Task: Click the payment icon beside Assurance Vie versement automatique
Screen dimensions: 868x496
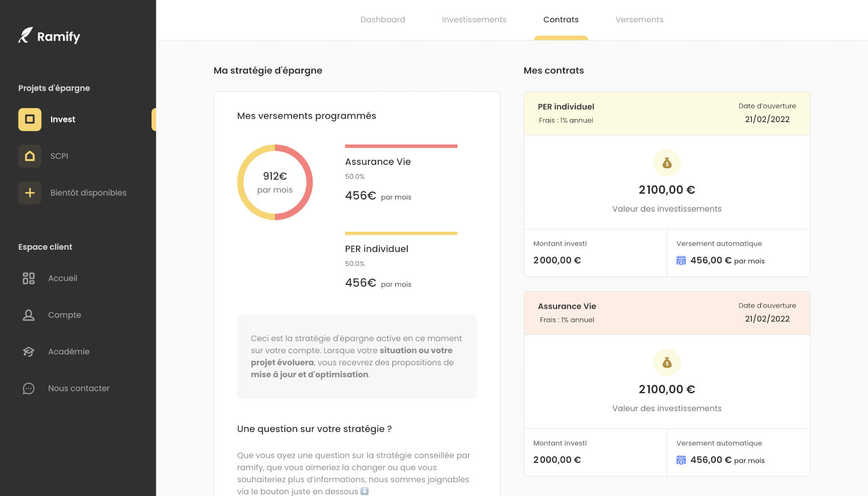Action: [681, 460]
